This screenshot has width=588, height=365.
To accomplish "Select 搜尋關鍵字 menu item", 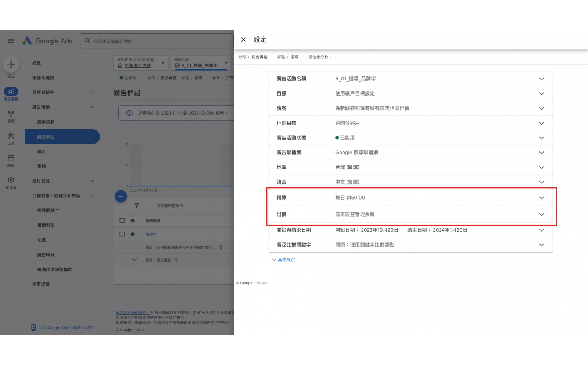I will [48, 210].
